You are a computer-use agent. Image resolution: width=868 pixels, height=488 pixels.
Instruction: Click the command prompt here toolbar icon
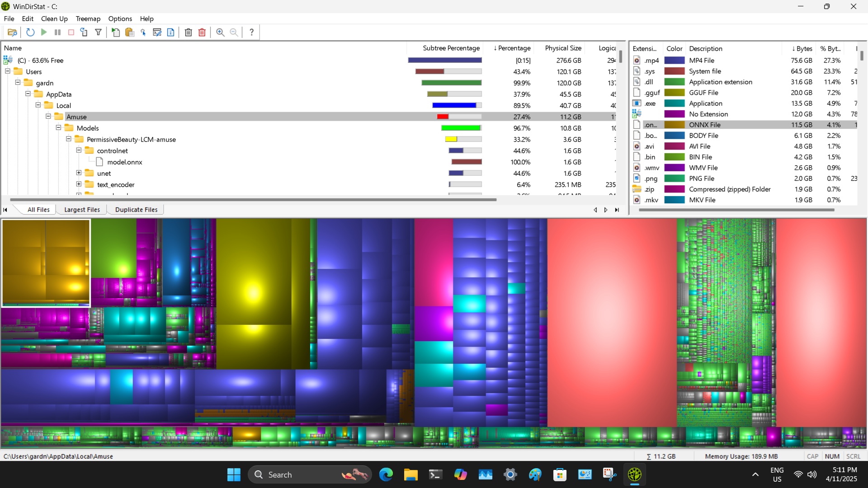[x=157, y=32]
